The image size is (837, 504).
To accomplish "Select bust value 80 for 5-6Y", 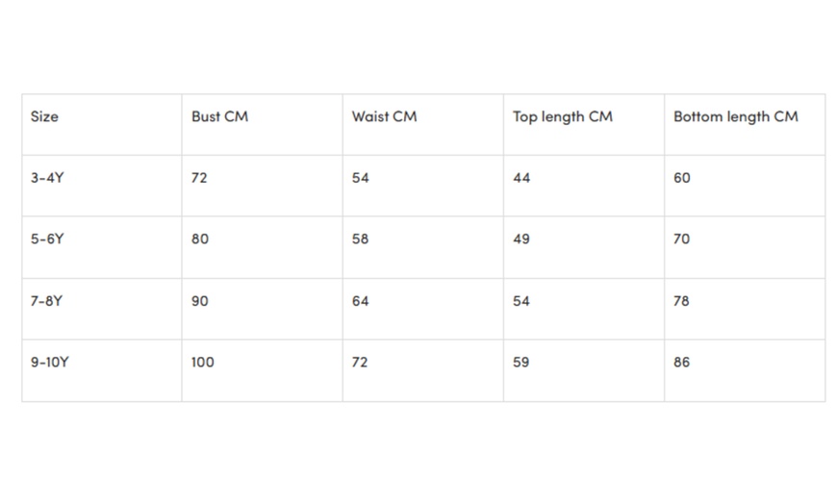I will tap(199, 239).
